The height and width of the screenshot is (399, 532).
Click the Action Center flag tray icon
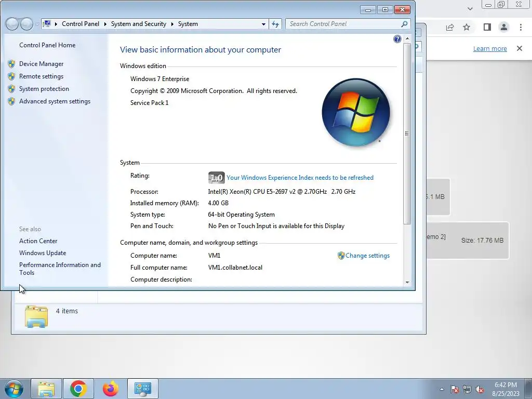[454, 389]
